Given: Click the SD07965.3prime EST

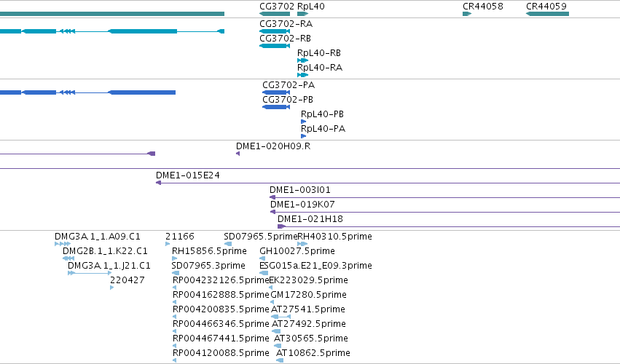Looking at the screenshot, I should tap(176, 273).
